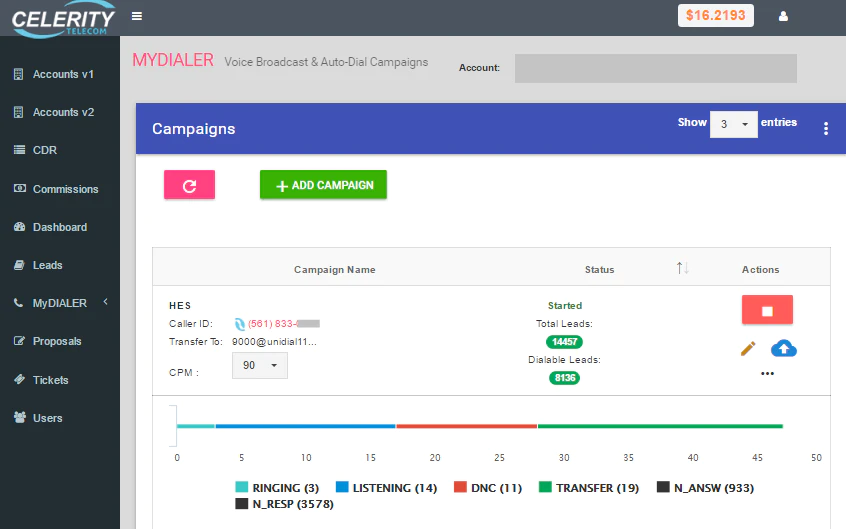Sort by Status column header

pos(599,269)
